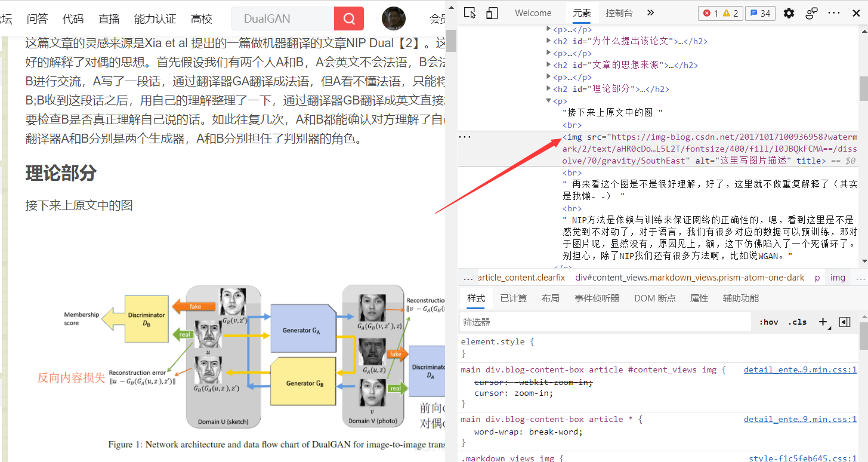Open the issues counter showing 34 messages
Image resolution: width=868 pixels, height=462 pixels.
pos(760,13)
